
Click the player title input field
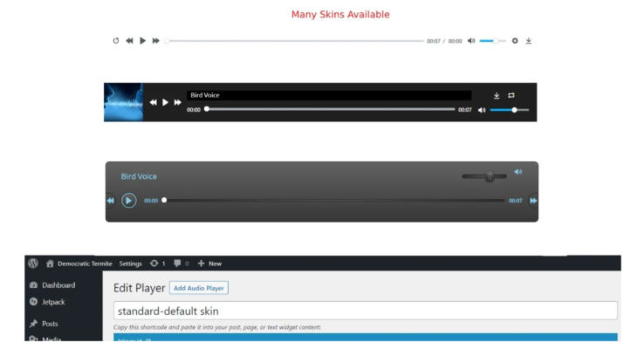point(365,311)
